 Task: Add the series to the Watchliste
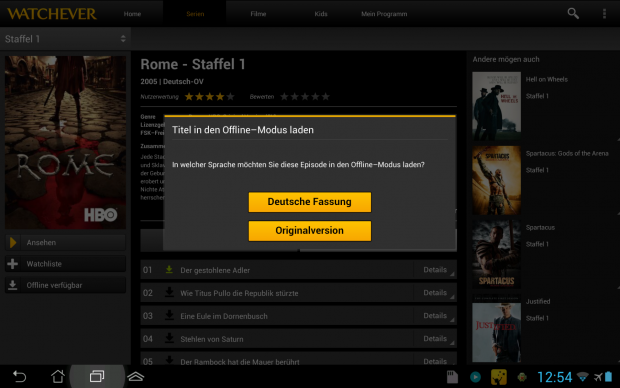pyautogui.click(x=65, y=264)
